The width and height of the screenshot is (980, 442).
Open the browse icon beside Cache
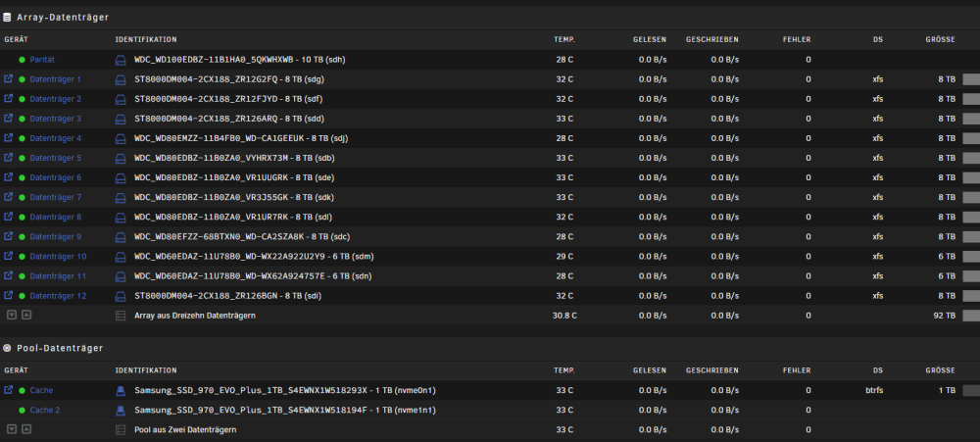(x=8, y=390)
